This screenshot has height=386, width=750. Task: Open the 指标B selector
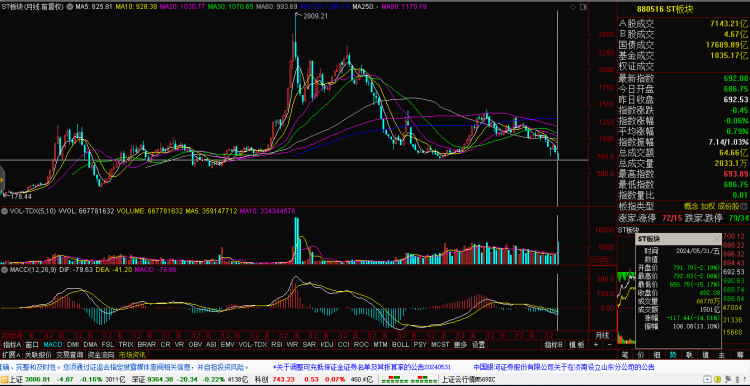[x=553, y=344]
